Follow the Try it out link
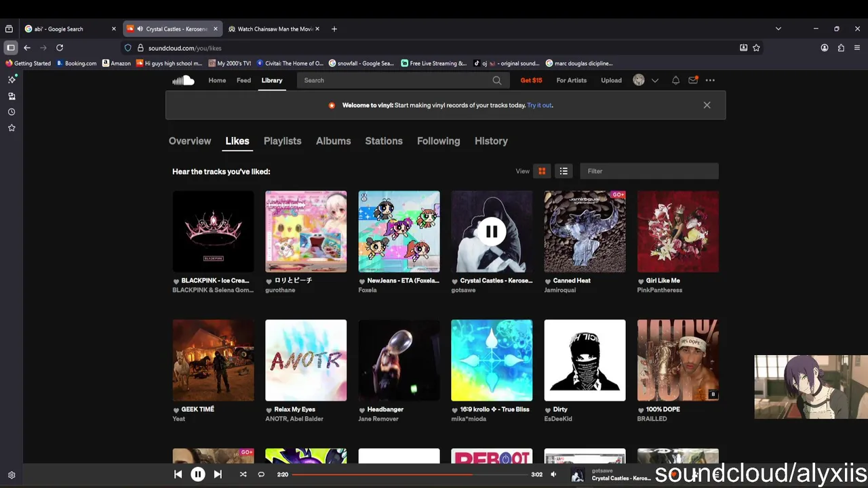Image resolution: width=868 pixels, height=488 pixels. [539, 105]
